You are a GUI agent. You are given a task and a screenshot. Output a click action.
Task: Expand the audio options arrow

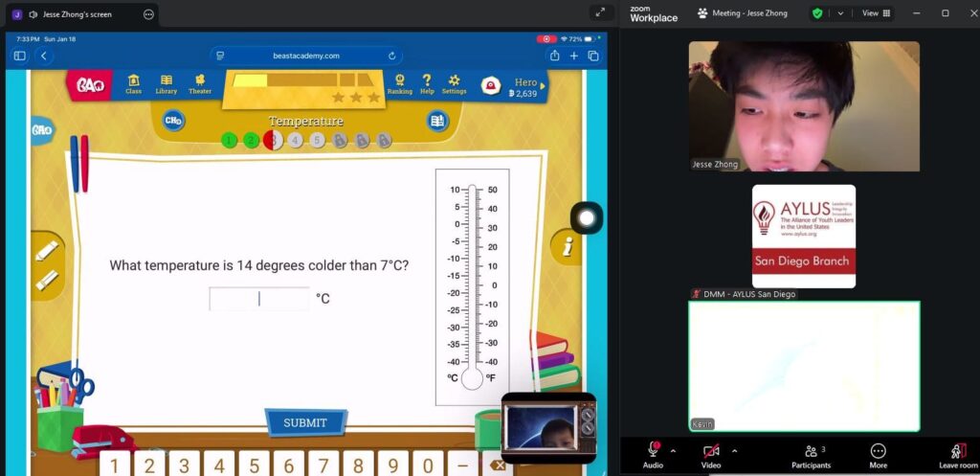(673, 450)
